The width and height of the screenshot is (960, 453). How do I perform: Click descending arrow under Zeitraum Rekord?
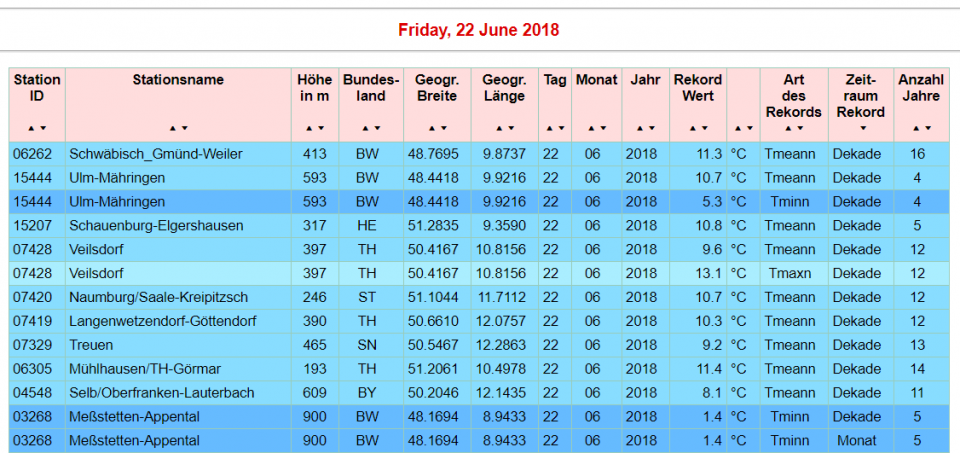861,129
